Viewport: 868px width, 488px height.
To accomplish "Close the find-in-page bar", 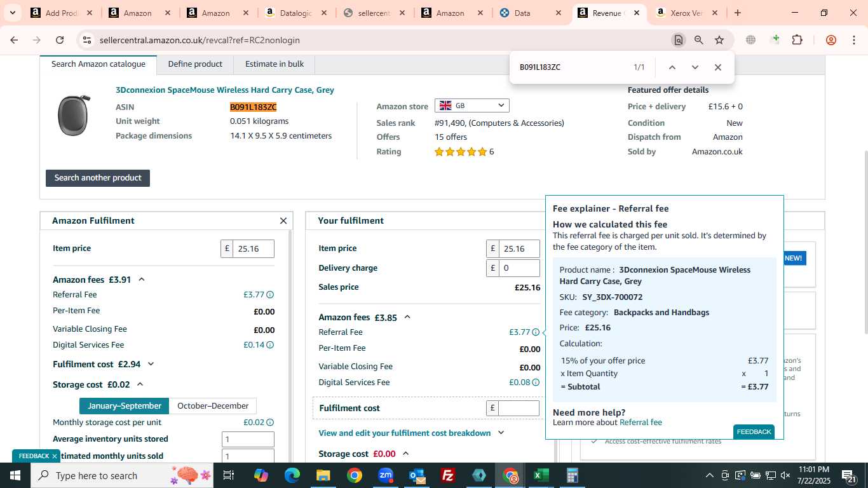I will pos(718,67).
